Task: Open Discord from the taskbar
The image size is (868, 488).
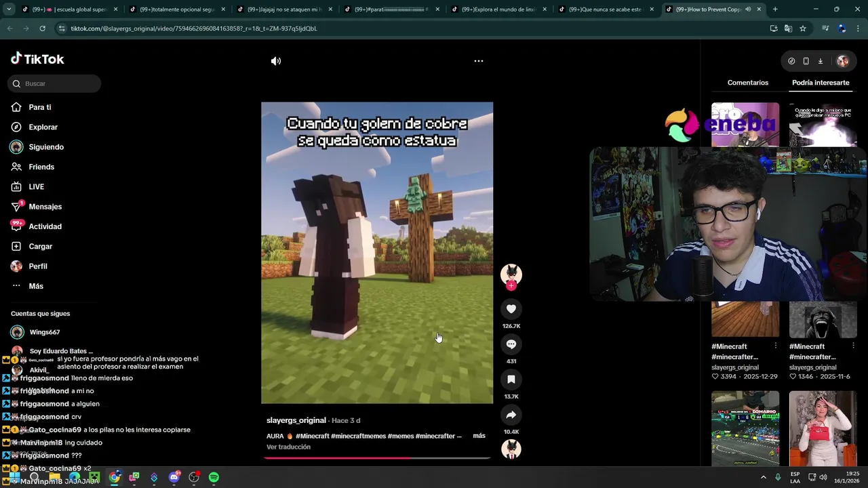Action: tap(174, 478)
